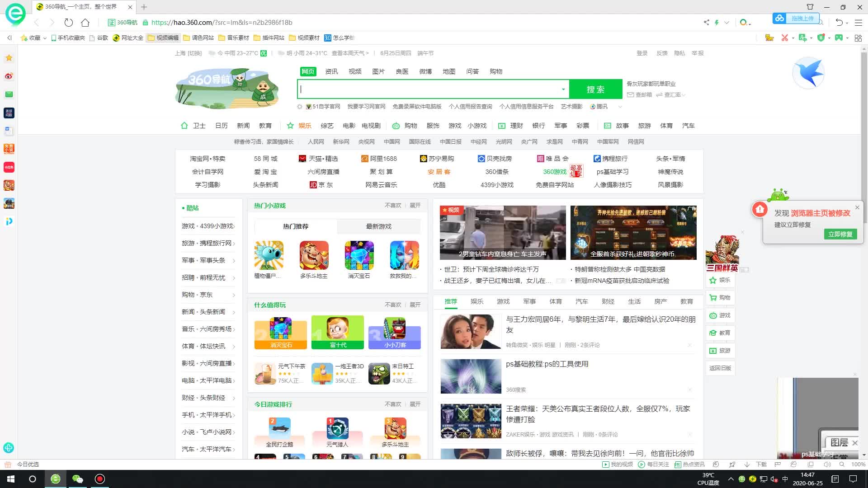
Task: Open the 网易云音乐 link
Action: (x=381, y=185)
